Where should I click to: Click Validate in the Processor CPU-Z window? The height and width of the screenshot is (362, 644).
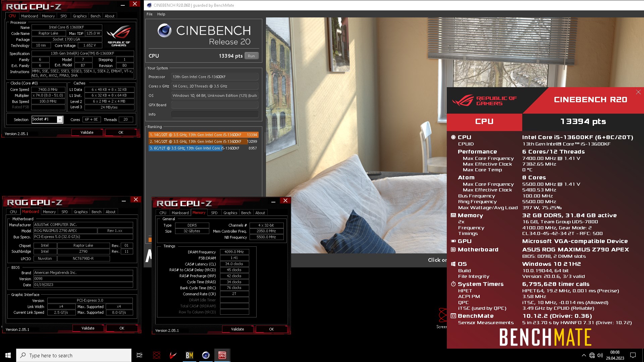(x=87, y=132)
